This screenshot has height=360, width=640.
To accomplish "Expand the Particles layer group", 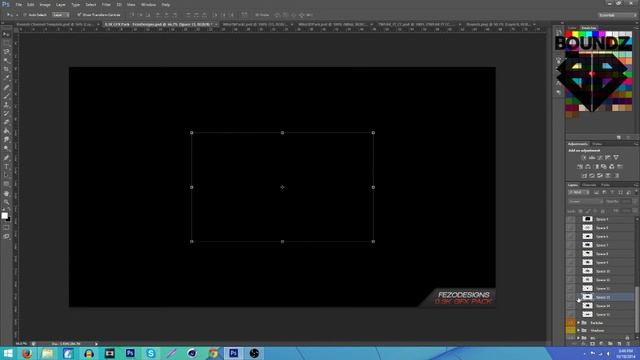I will [x=578, y=323].
